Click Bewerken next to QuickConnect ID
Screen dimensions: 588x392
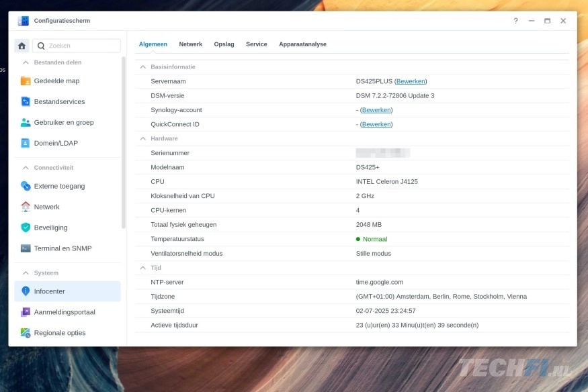376,124
